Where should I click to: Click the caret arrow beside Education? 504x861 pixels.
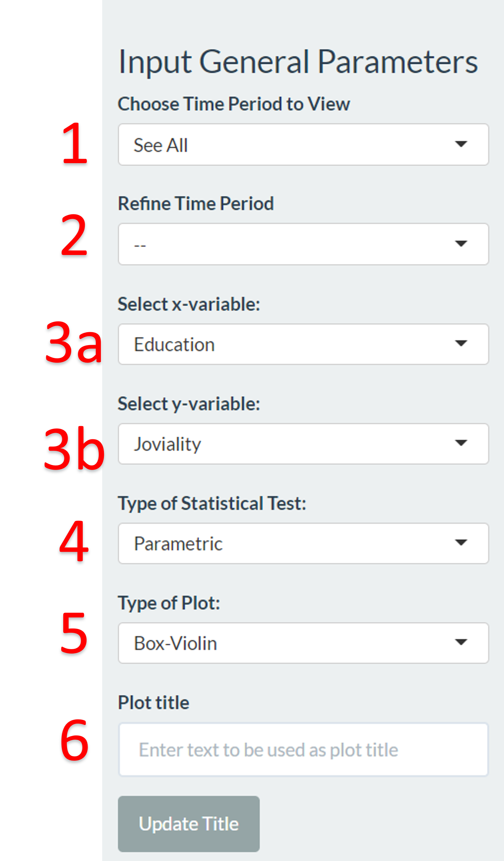(461, 343)
